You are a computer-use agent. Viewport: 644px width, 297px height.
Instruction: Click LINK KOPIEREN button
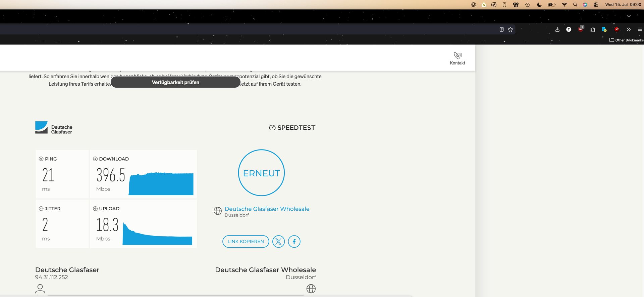click(x=246, y=242)
